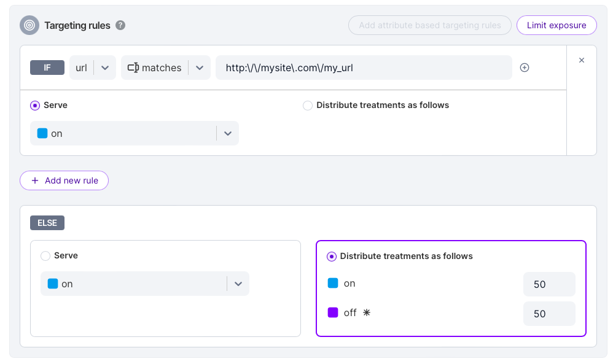
Task: Click the asterisk next to off treatment
Action: 367,312
